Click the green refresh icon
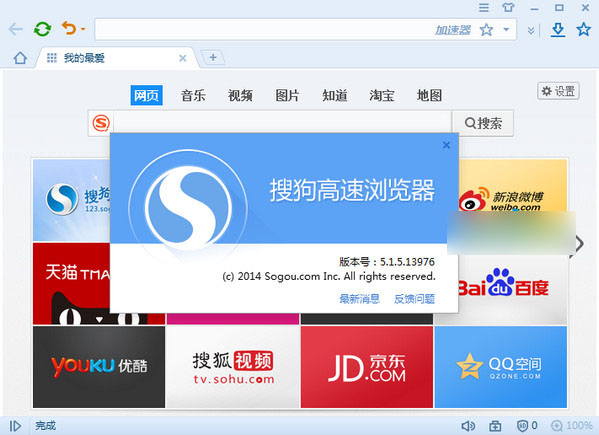The width and height of the screenshot is (599, 435). [x=42, y=29]
